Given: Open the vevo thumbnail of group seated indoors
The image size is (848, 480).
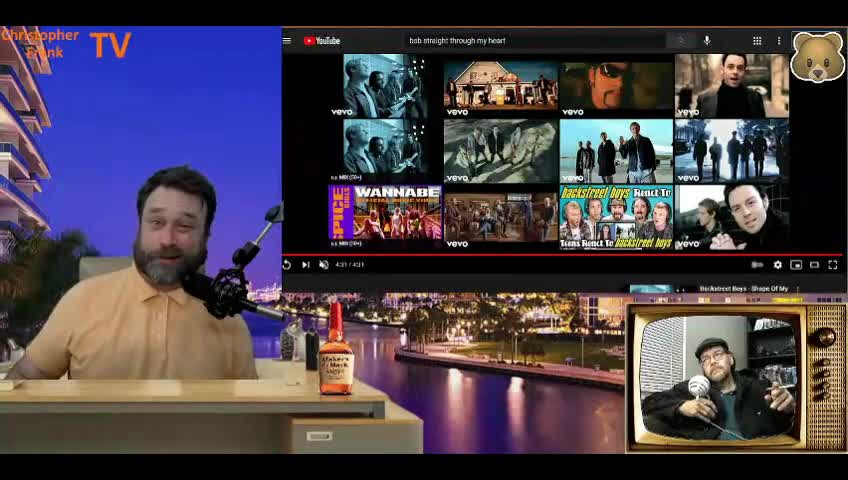Looking at the screenshot, I should coord(501,217).
